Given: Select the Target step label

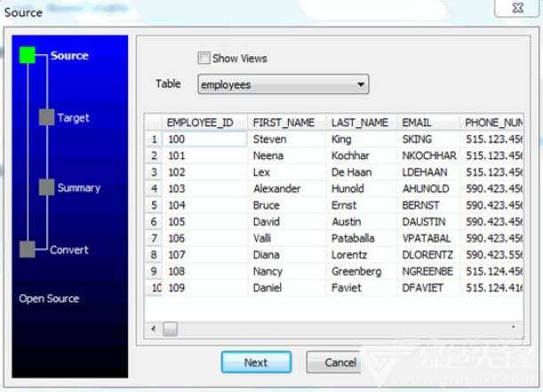Looking at the screenshot, I should (x=74, y=117).
